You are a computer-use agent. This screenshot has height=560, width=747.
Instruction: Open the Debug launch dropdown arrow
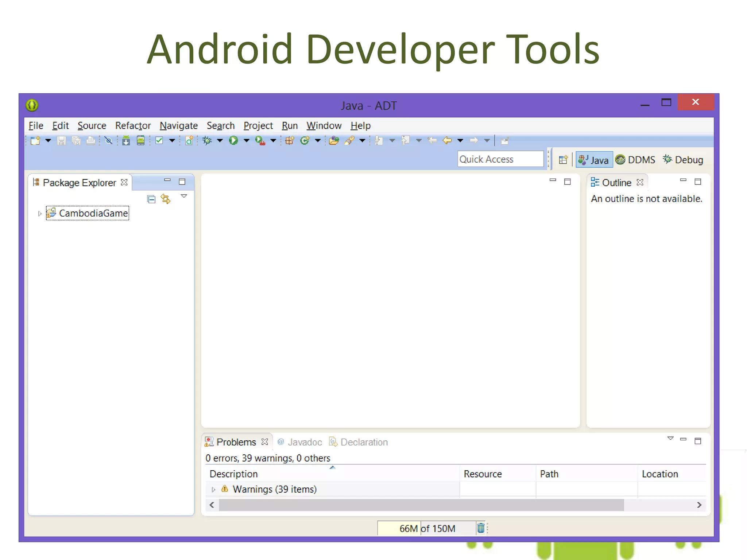pos(220,140)
